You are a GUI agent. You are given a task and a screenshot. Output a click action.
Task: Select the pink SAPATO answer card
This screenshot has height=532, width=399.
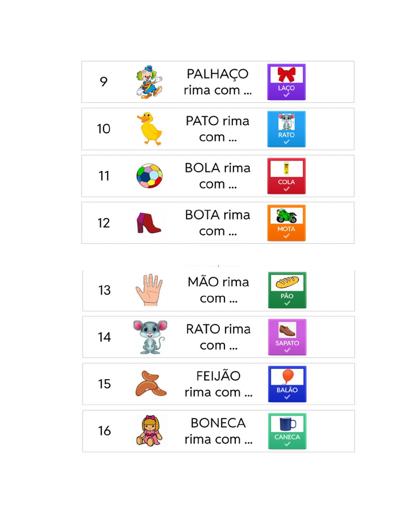pos(287,337)
